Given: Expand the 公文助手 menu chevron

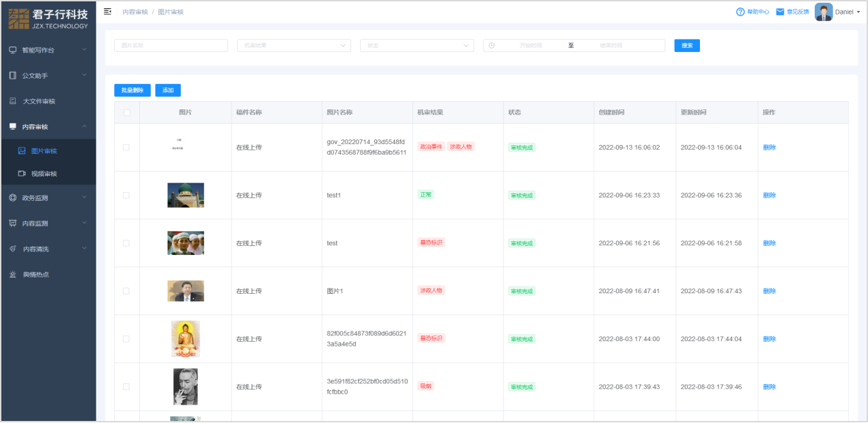Looking at the screenshot, I should click(x=84, y=75).
